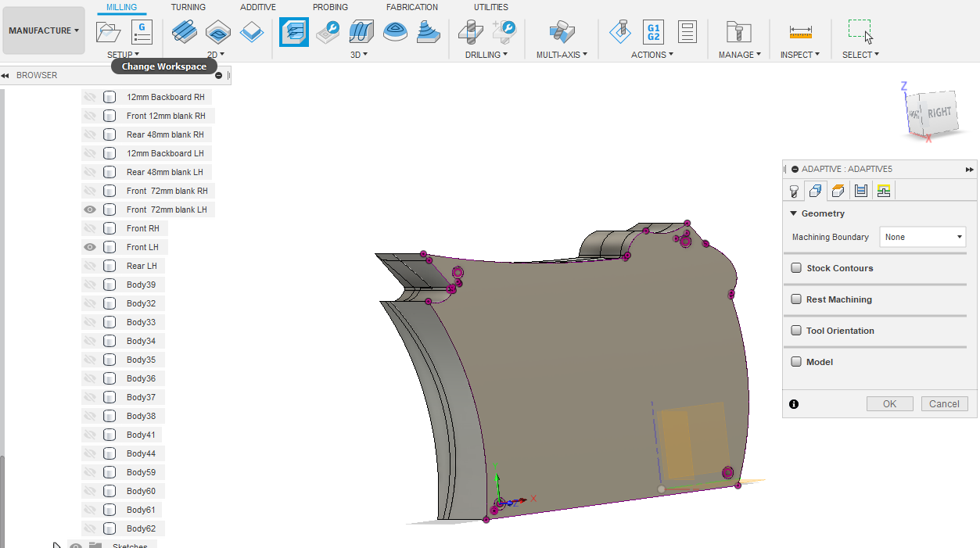Expand the Actions menu dropdown
Viewport: 980px width, 548px height.
click(652, 55)
